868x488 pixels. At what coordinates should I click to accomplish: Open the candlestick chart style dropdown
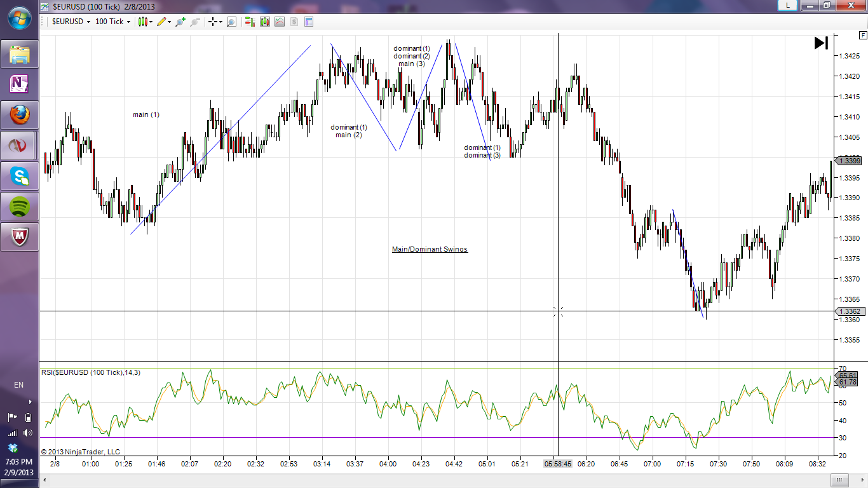click(x=145, y=22)
